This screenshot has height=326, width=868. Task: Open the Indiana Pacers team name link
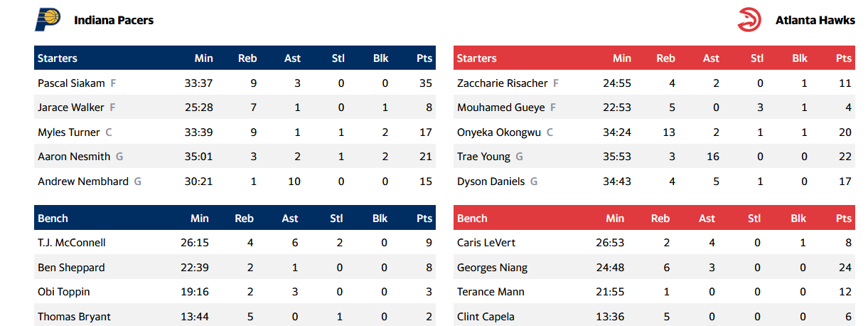point(114,20)
